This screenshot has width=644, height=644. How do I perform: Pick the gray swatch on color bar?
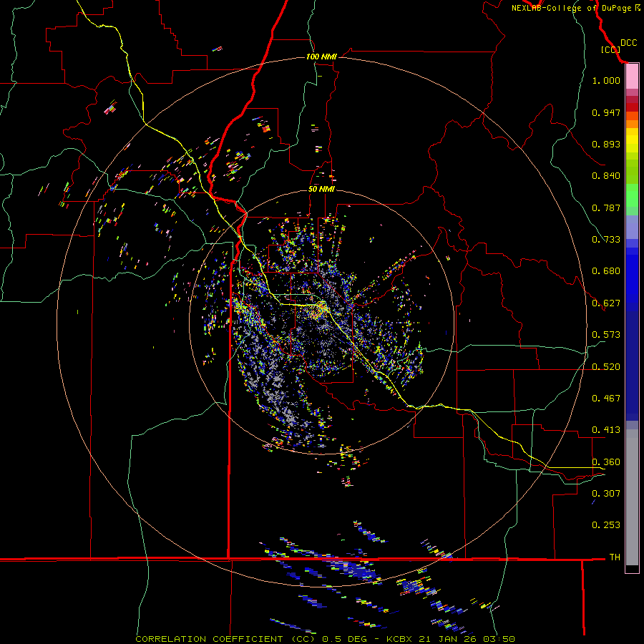pyautogui.click(x=632, y=497)
